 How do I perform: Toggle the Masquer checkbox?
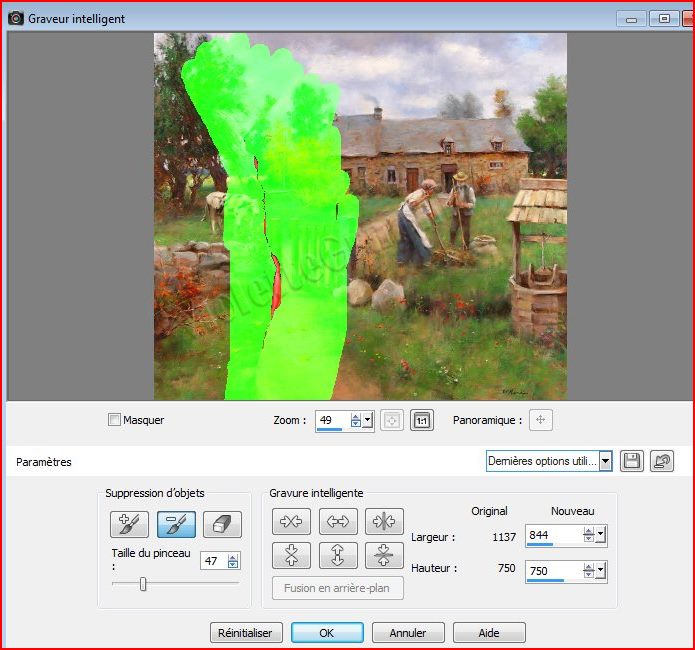(x=114, y=420)
